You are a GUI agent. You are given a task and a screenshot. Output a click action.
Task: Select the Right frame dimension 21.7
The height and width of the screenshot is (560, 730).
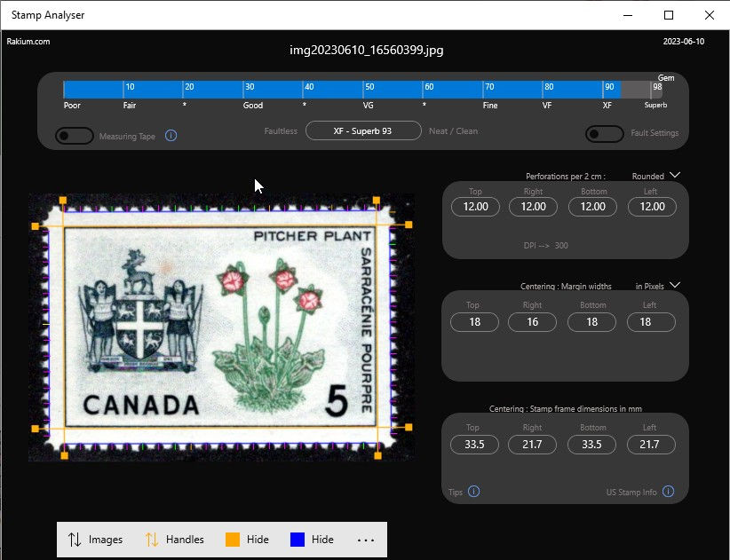(x=532, y=445)
